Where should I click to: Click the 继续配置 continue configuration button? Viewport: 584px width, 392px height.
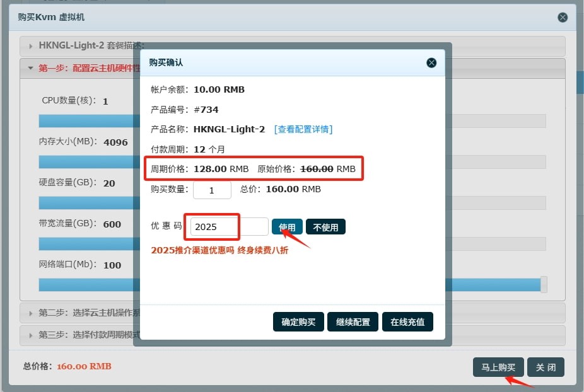click(353, 321)
